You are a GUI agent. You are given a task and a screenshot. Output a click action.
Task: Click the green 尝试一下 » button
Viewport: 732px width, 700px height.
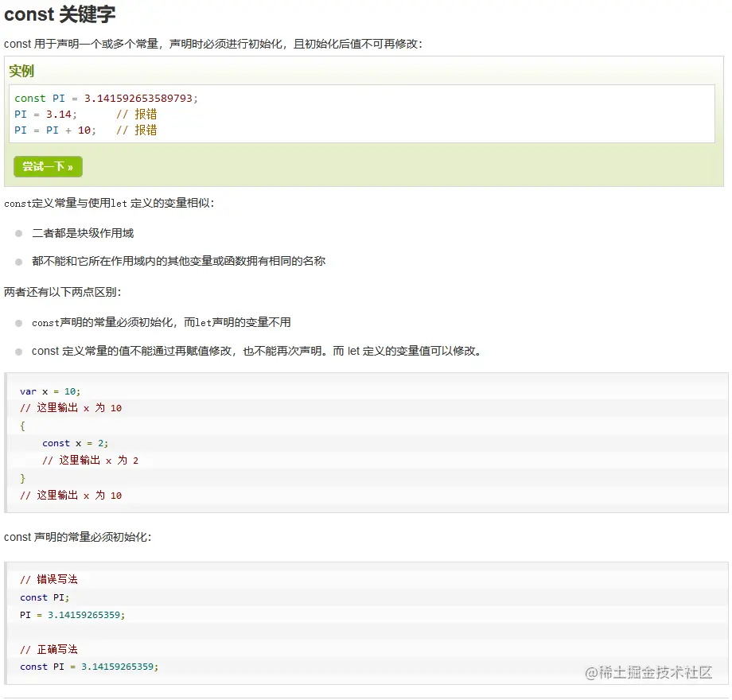pyautogui.click(x=48, y=166)
